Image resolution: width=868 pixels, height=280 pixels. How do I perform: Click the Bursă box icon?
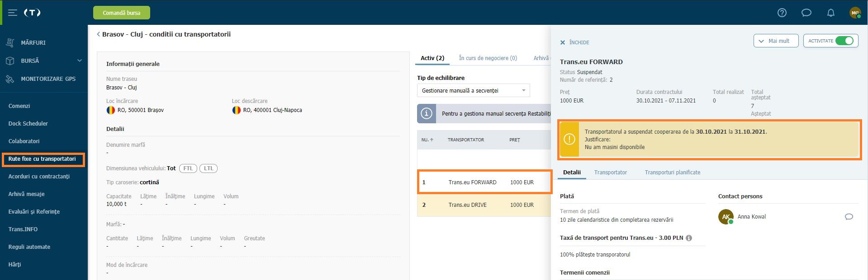(10, 61)
